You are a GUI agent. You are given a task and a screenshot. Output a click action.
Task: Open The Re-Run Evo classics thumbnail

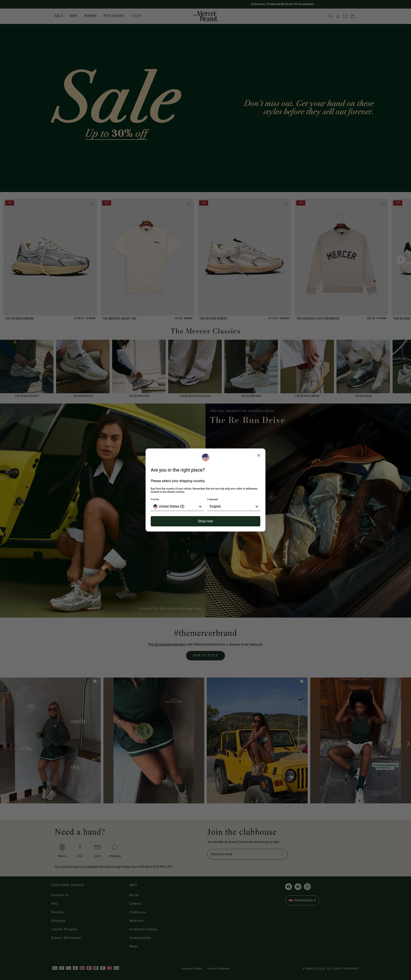click(x=83, y=366)
